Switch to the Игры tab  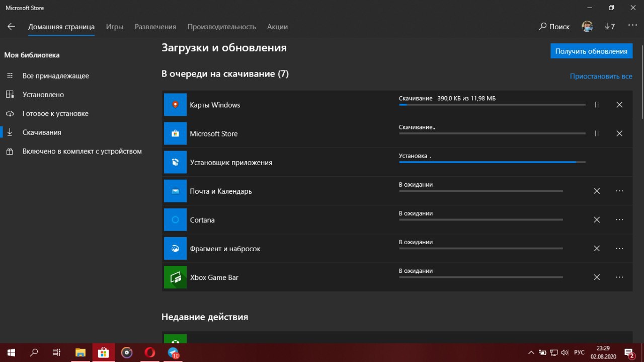115,27
